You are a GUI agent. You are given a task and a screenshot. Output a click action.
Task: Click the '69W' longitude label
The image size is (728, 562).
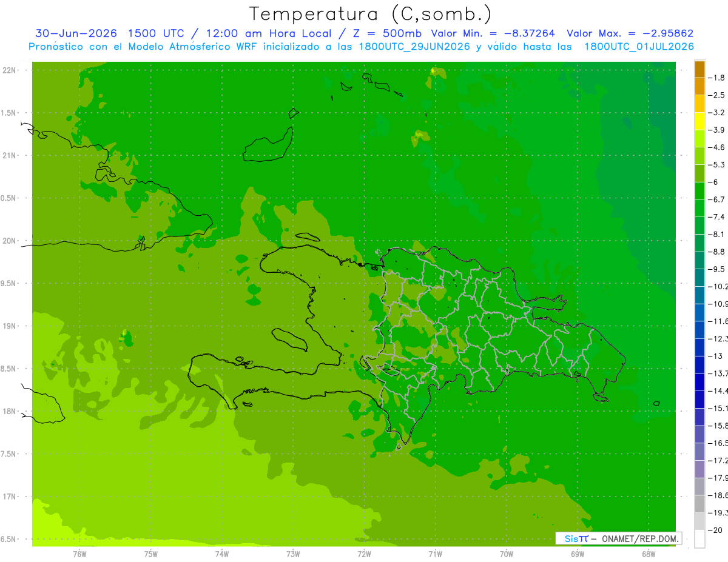[577, 554]
